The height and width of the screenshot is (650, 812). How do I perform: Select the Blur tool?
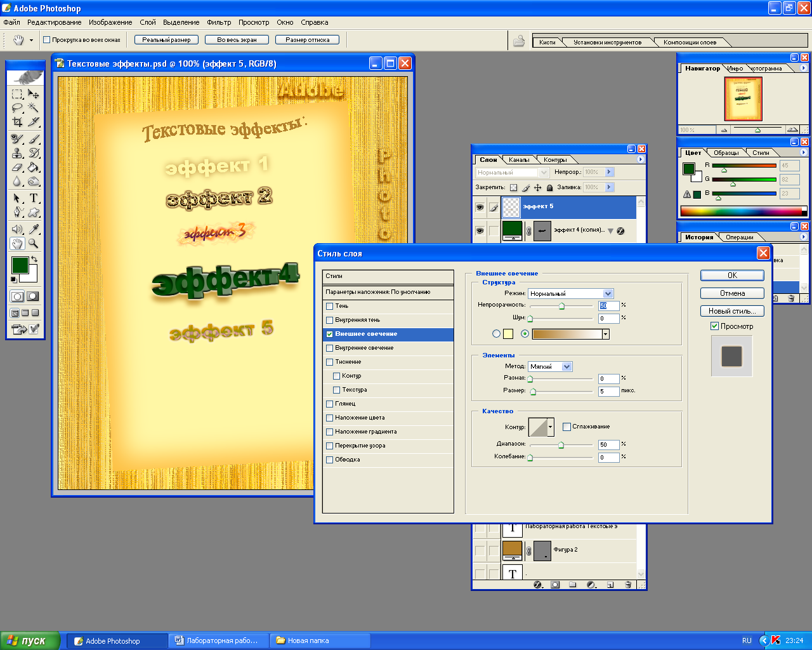coord(17,181)
